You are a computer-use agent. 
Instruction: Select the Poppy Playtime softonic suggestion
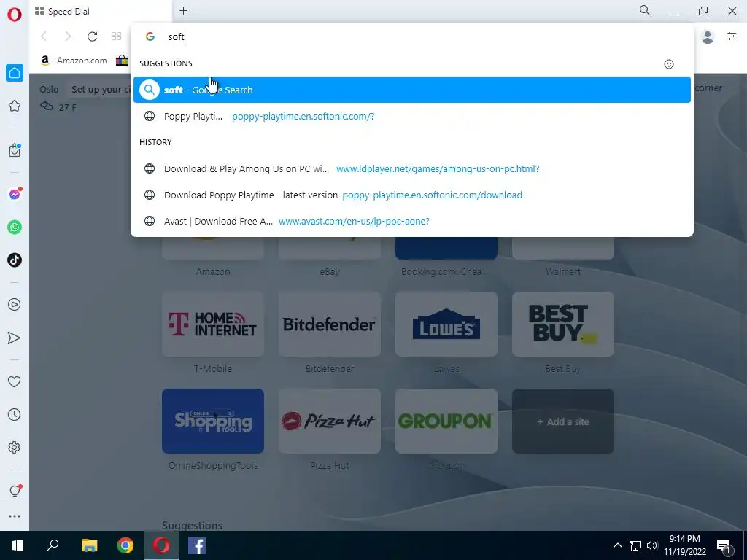411,116
